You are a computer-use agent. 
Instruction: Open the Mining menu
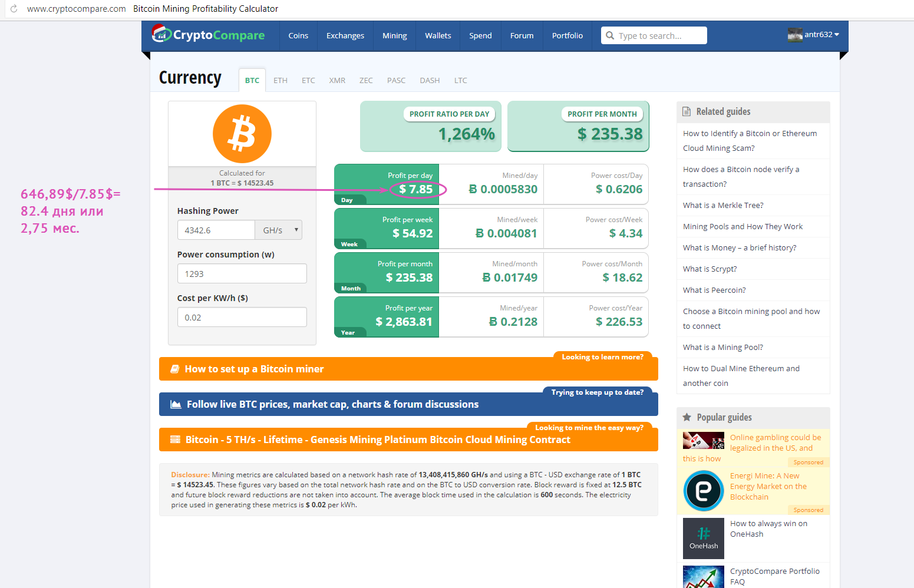394,35
